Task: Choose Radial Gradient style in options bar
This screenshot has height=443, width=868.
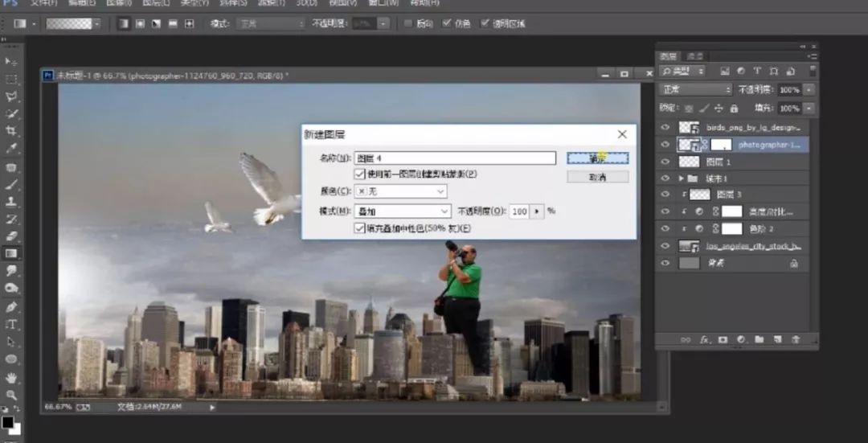Action: click(x=140, y=24)
